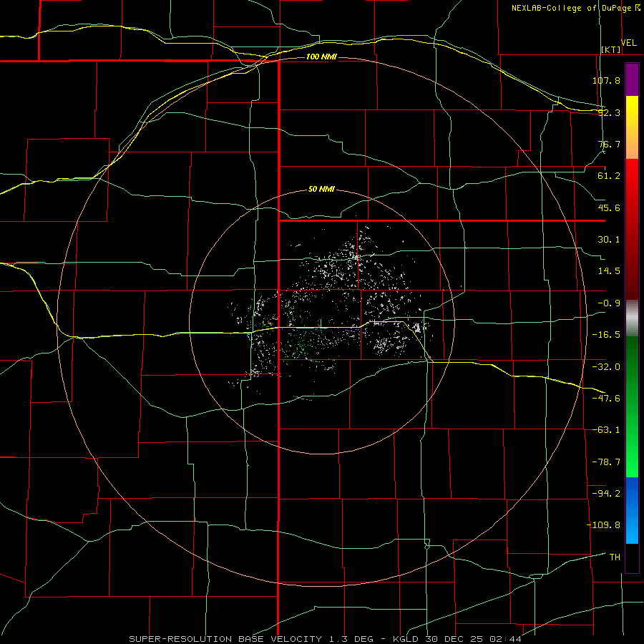Click the 100 NMI range ring label
Viewport: 644px width, 644px height.
pos(321,57)
